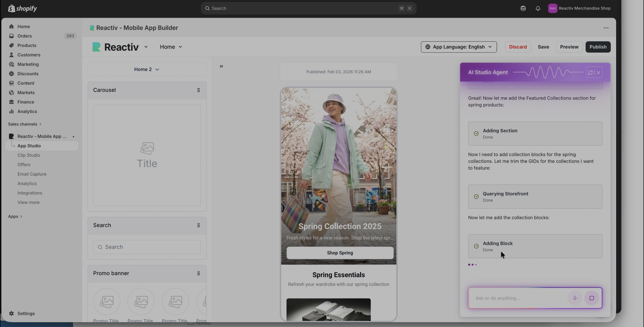Click the Carousel drag handle
Screen dimensions: 644x327
point(198,90)
